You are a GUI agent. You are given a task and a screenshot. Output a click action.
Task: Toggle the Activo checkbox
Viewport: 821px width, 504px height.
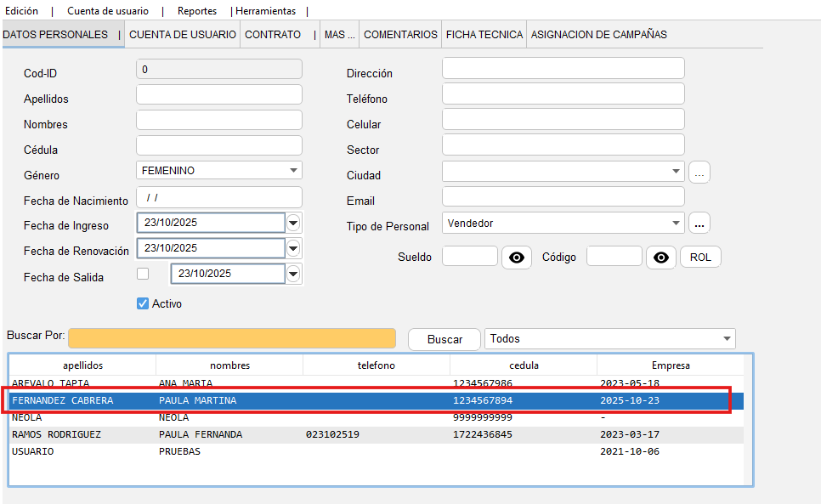coord(143,303)
